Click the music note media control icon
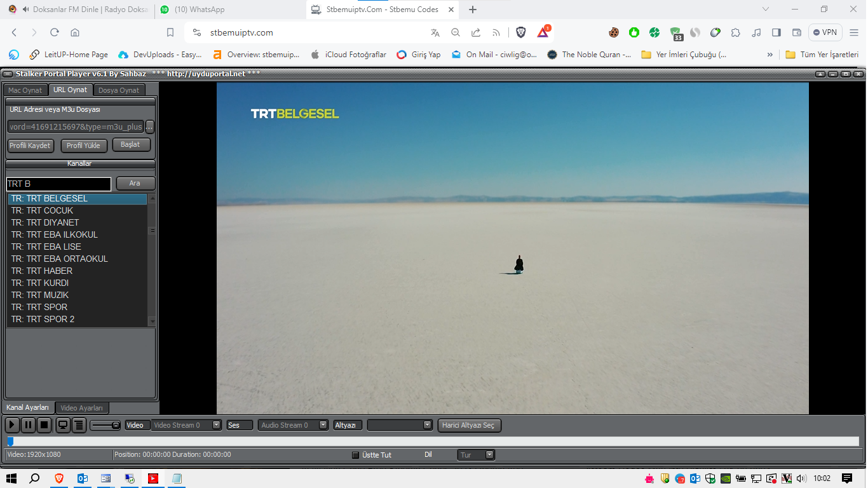This screenshot has height=488, width=868. (x=756, y=32)
